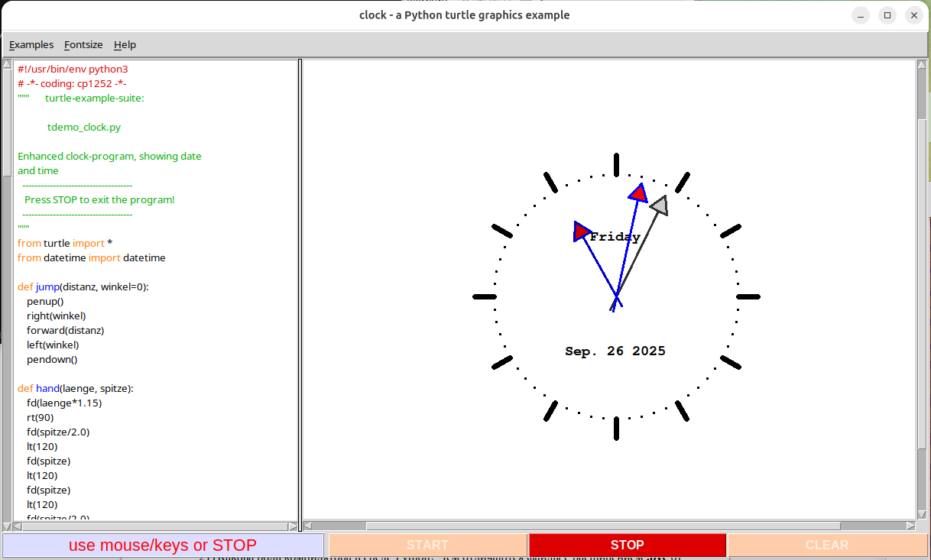931x560 pixels.
Task: Click the START button
Action: [x=427, y=545]
